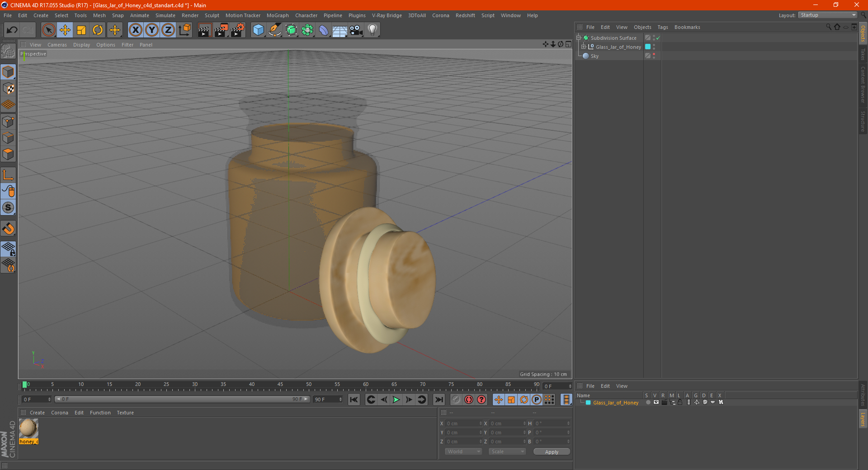Image resolution: width=868 pixels, height=470 pixels.
Task: Open the Layout Startup dropdown
Action: click(x=828, y=15)
